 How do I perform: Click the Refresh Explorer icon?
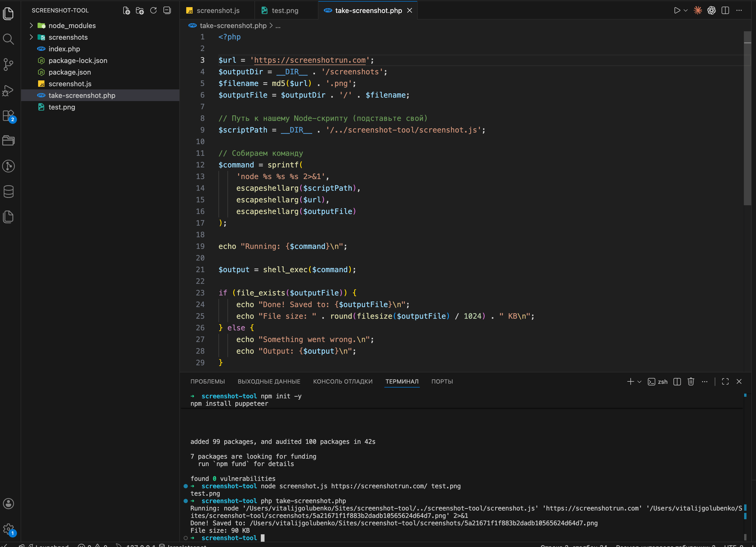153,10
